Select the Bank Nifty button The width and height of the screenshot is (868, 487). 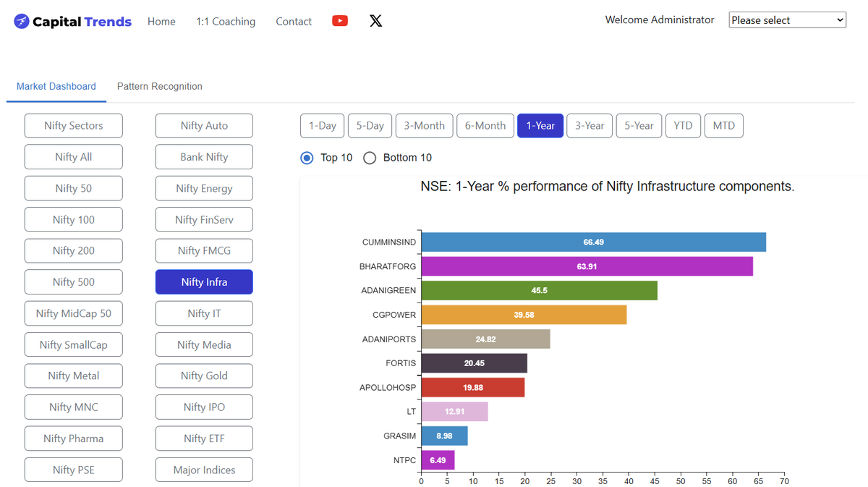[204, 157]
